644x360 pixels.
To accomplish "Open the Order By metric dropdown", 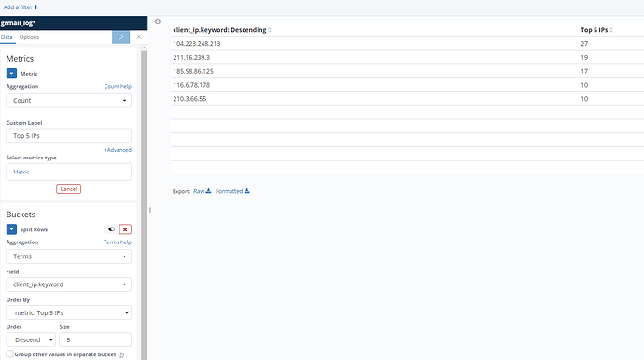I will [x=68, y=312].
